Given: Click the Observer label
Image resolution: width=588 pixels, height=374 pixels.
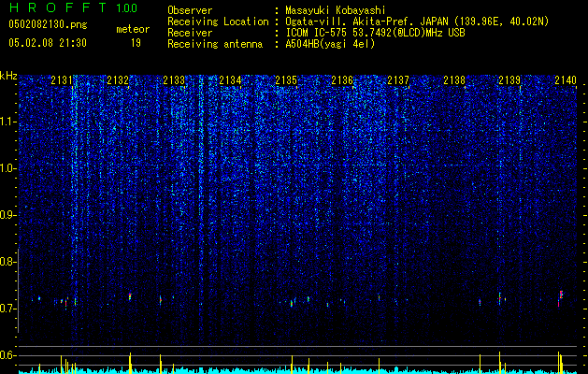Looking at the screenshot, I should click(190, 10).
